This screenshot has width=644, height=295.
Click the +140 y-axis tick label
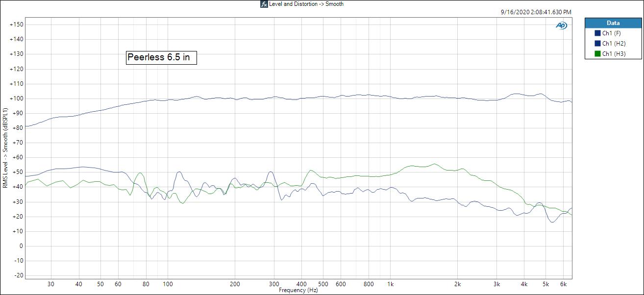[x=16, y=39]
